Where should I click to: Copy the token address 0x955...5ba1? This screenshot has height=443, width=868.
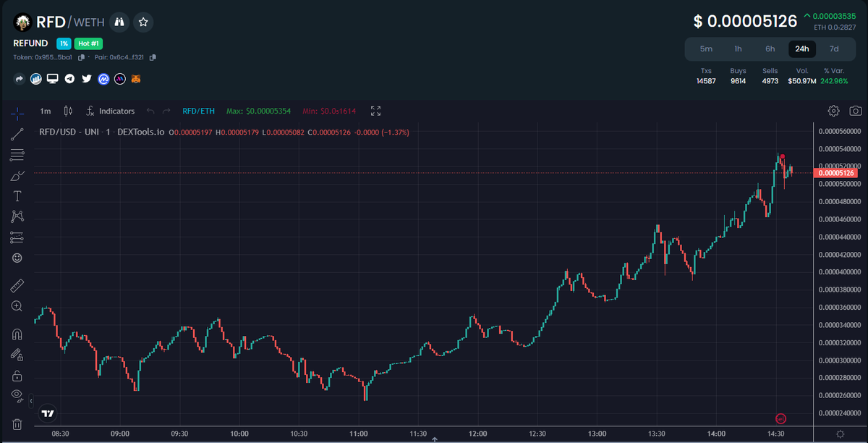(81, 57)
